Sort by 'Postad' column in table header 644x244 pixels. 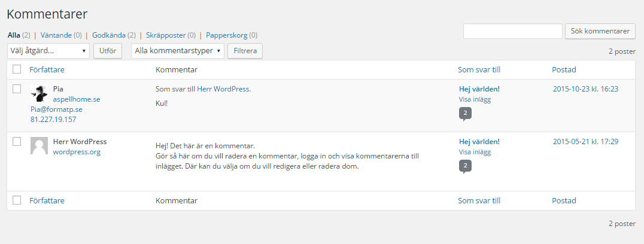564,69
